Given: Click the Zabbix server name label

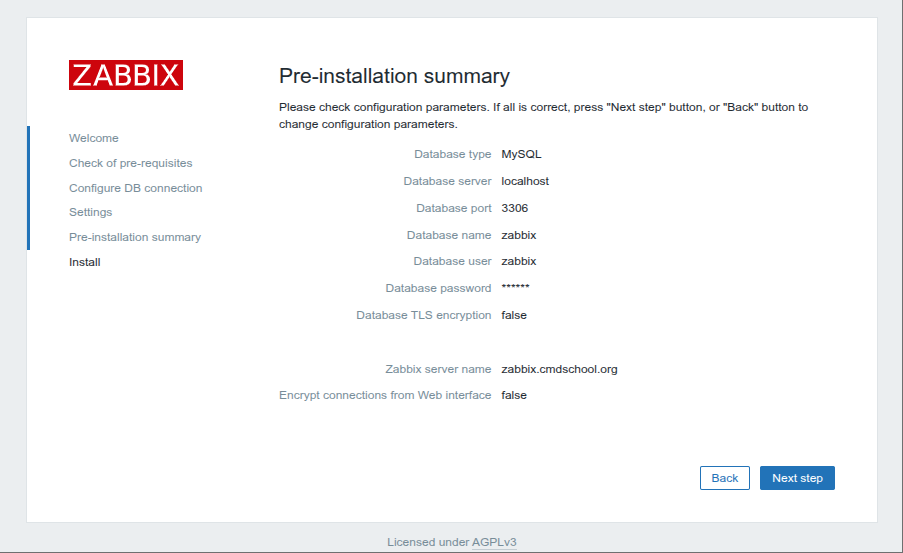Looking at the screenshot, I should pyautogui.click(x=438, y=369).
